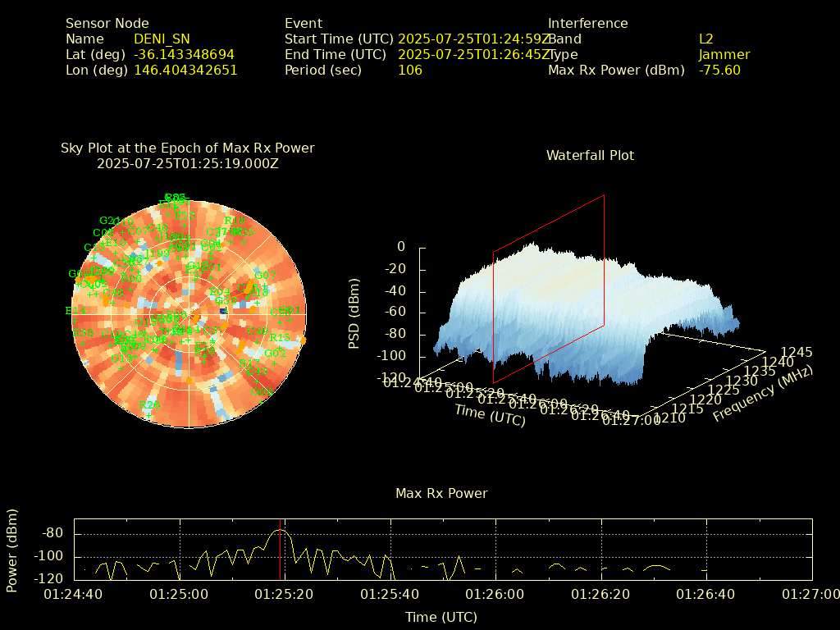Select the R15 satellite marker
This screenshot has height=630, width=840.
coord(279,337)
